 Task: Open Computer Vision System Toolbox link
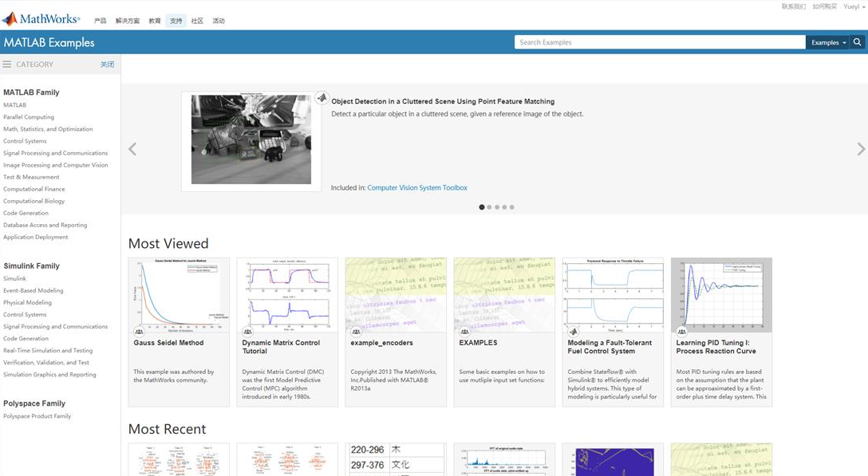[x=417, y=187]
